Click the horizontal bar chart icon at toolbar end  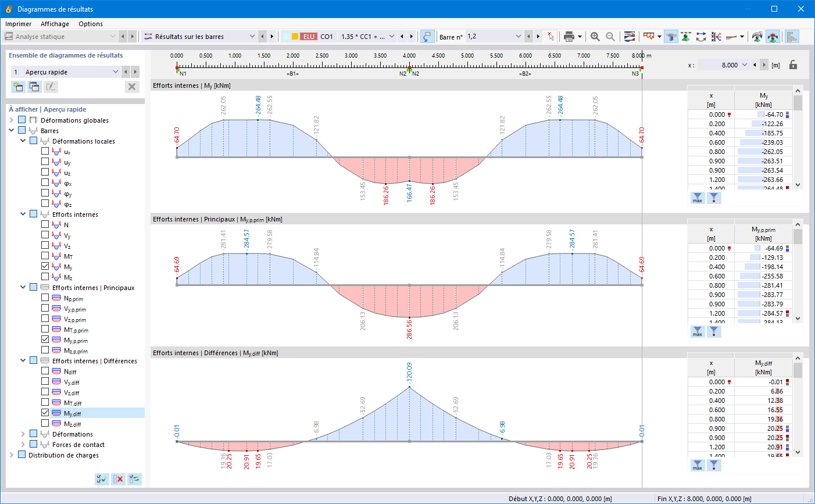click(x=792, y=37)
